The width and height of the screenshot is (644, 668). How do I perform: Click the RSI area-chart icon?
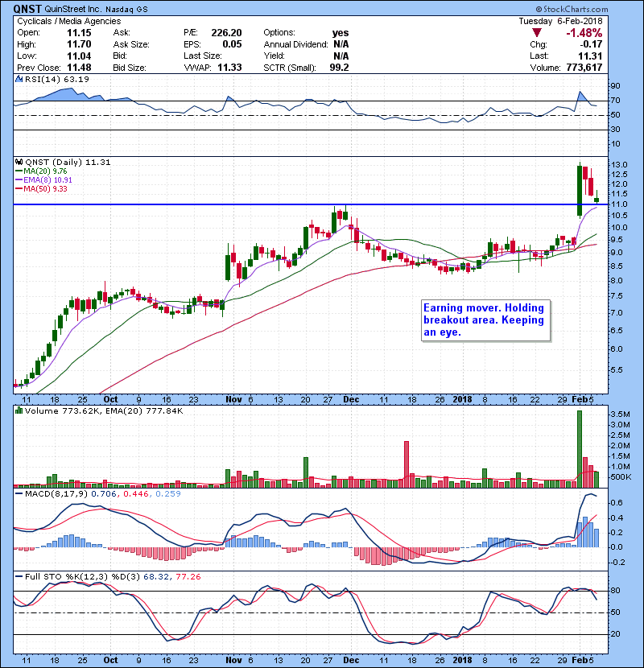click(19, 79)
